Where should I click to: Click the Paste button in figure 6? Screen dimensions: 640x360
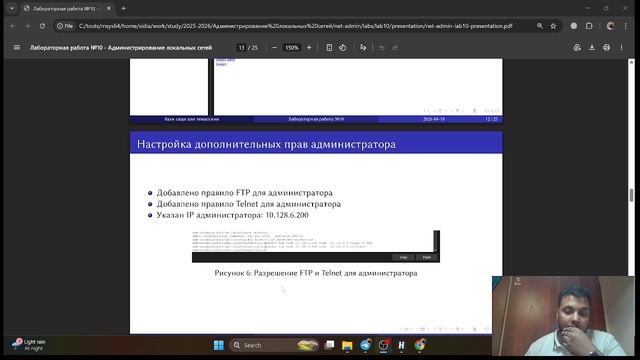(x=427, y=257)
